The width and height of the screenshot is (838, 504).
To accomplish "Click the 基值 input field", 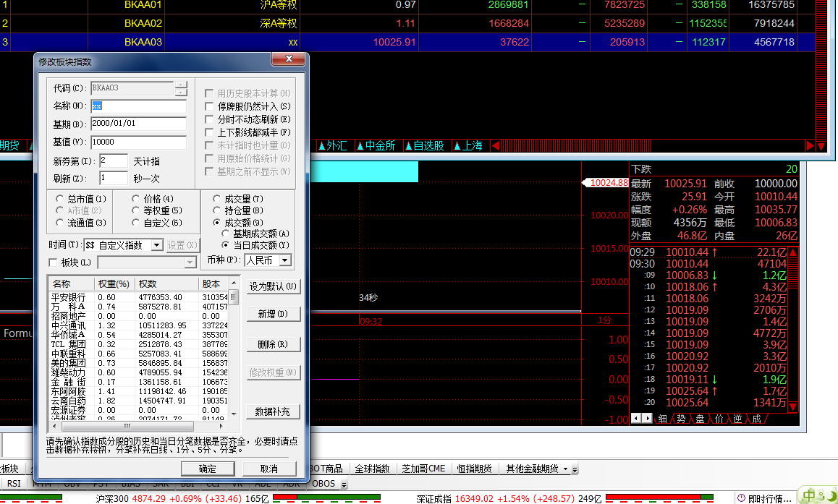I will (x=138, y=142).
